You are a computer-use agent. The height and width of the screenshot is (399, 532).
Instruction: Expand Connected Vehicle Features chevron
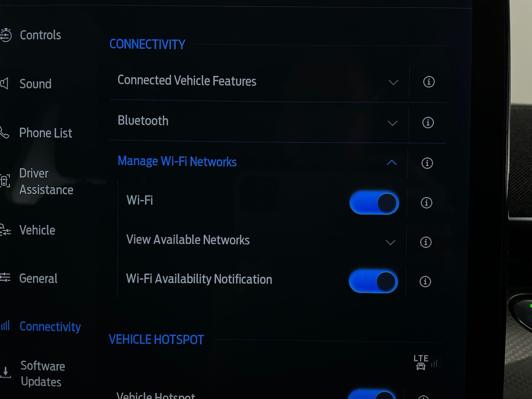(393, 83)
